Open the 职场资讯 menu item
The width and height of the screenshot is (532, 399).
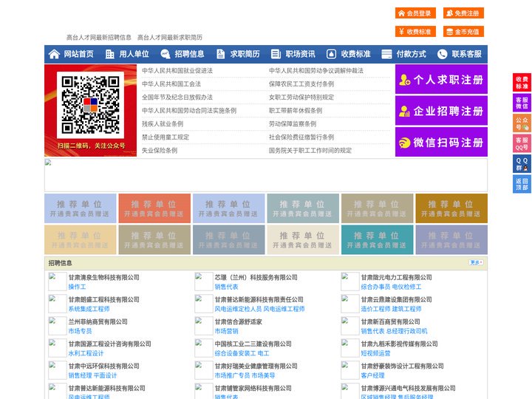300,54
